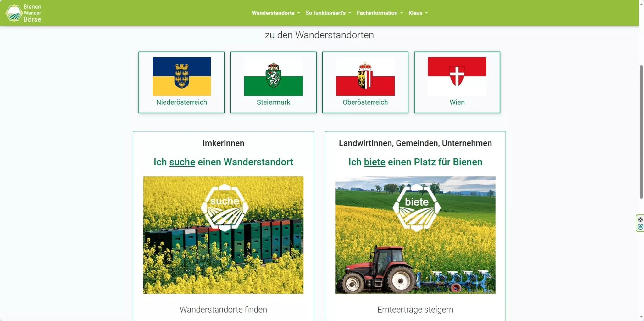Close the side widget with X icon
The width and height of the screenshot is (644, 321).
(x=641, y=219)
